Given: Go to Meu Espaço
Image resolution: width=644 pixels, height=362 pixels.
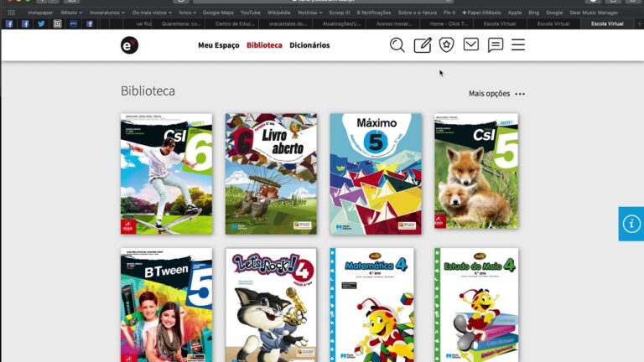Looking at the screenshot, I should click(219, 45).
